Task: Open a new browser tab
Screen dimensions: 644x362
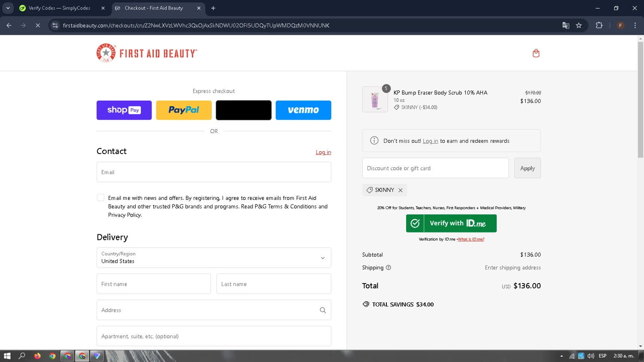Action: pos(213,8)
